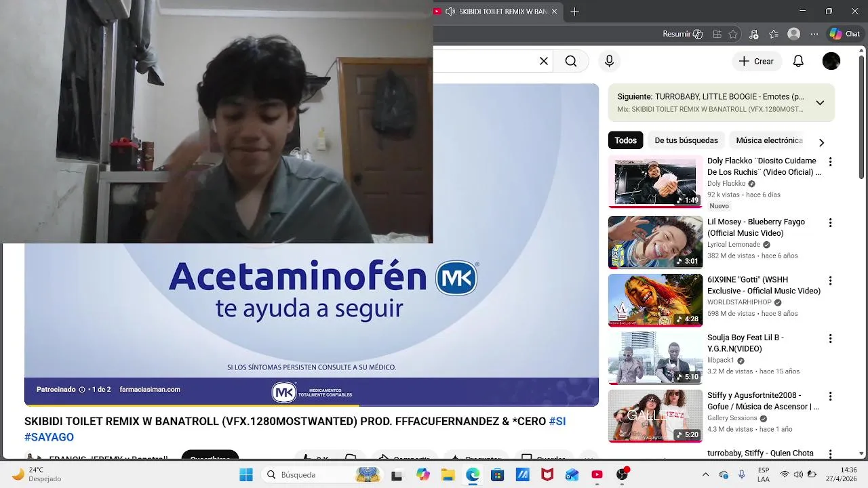The height and width of the screenshot is (488, 868).
Task: Click the YouTube search magnifier button
Action: [571, 61]
